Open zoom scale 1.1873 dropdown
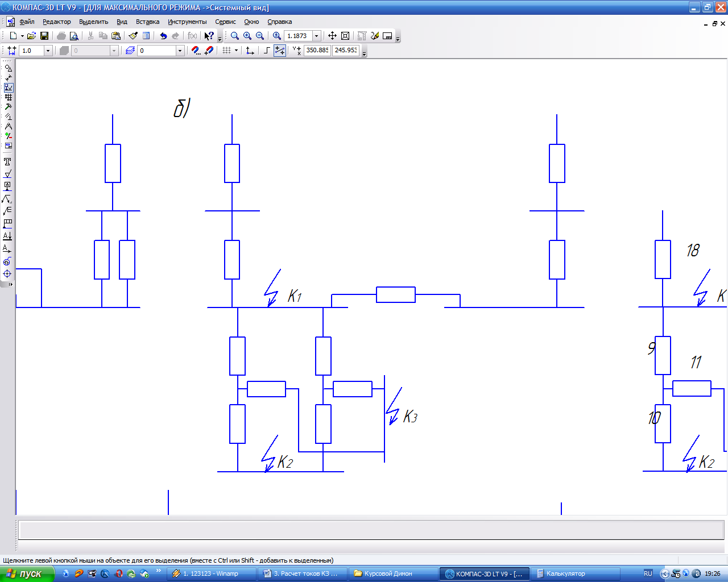Screen dimensions: 728x582 pyautogui.click(x=317, y=36)
